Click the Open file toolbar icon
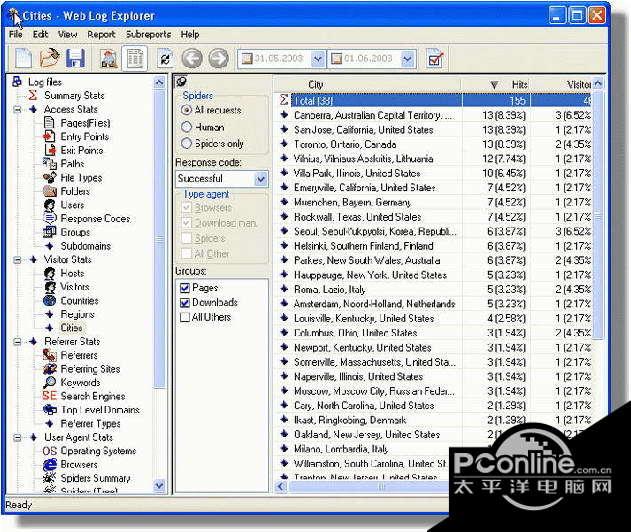631x532 pixels. click(x=49, y=58)
